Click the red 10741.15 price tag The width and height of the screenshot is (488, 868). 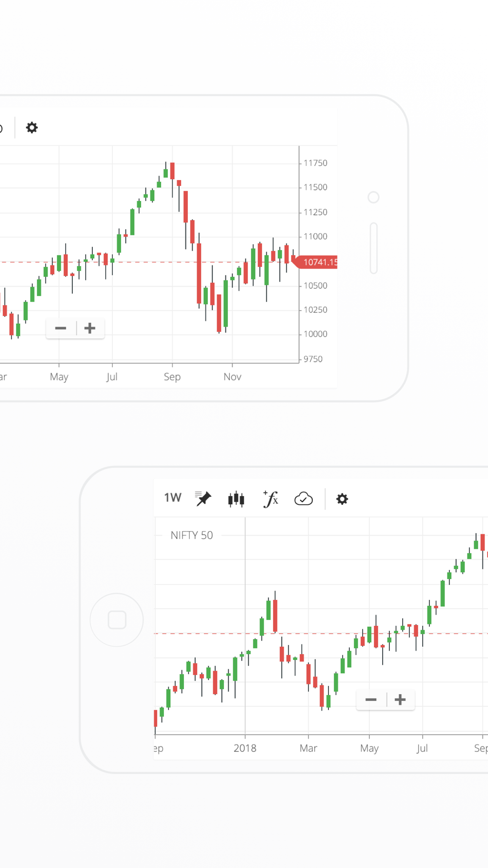coord(319,262)
